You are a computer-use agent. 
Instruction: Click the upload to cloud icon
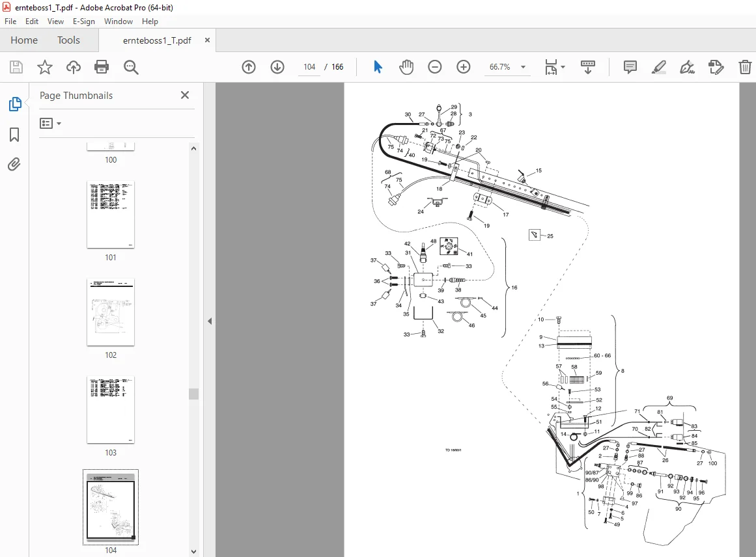pos(74,67)
